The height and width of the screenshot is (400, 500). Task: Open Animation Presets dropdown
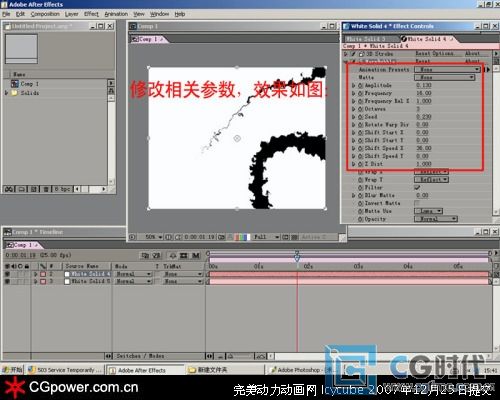point(447,69)
